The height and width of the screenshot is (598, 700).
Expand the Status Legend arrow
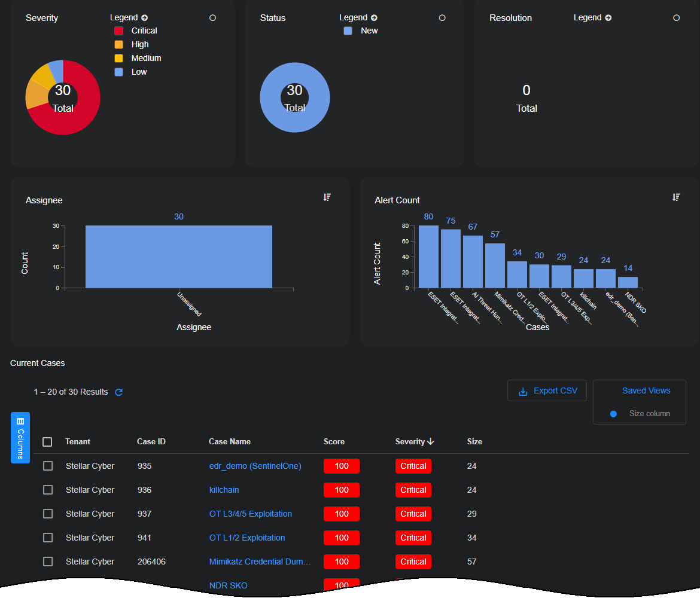374,18
